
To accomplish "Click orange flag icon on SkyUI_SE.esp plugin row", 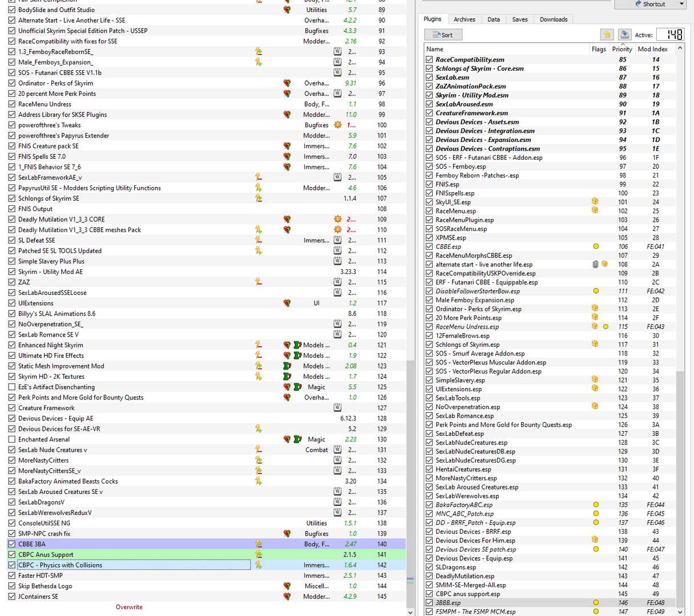I will (x=595, y=202).
